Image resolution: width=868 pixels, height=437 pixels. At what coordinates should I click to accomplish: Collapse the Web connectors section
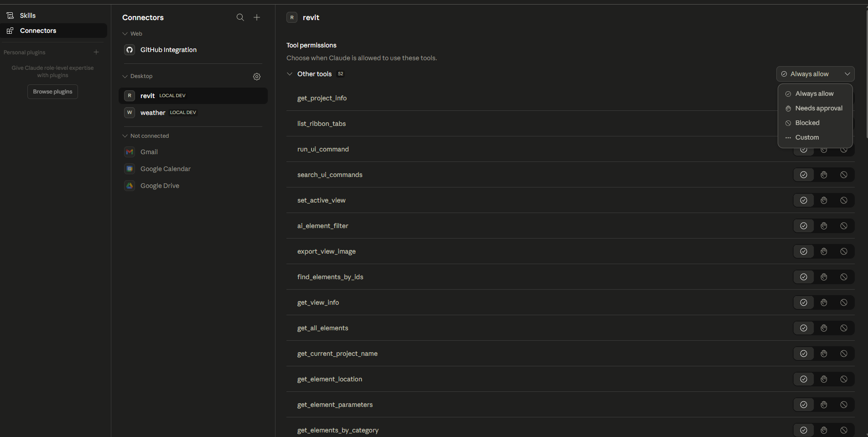(x=124, y=33)
